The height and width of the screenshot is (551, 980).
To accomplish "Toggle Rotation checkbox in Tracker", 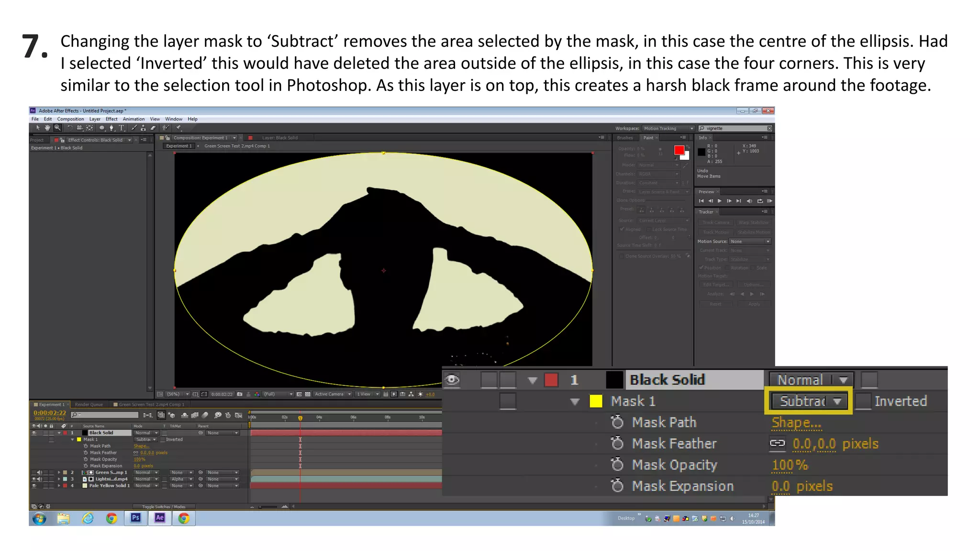I will point(727,268).
